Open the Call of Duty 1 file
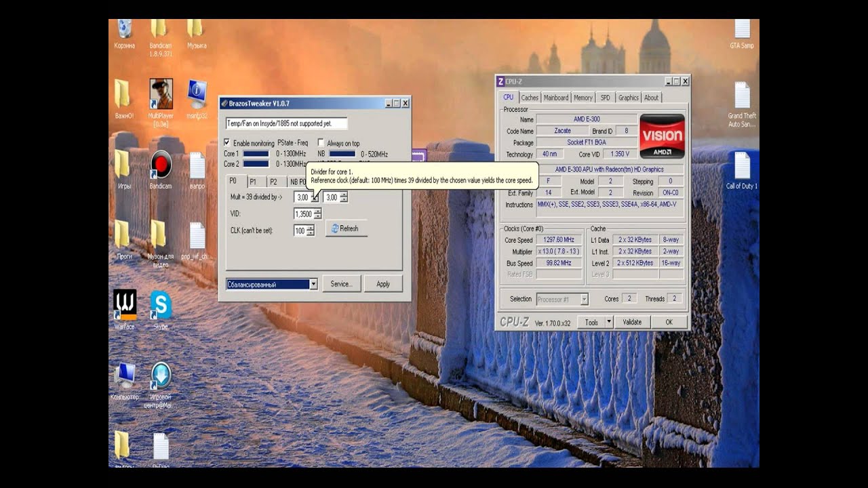Screen dimensions: 868x488 point(742,165)
